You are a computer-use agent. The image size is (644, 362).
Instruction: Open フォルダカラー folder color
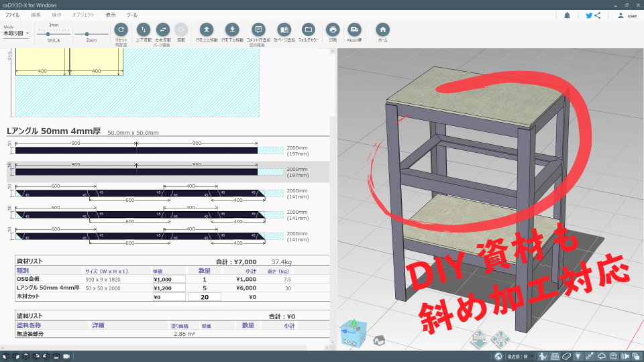point(308,29)
